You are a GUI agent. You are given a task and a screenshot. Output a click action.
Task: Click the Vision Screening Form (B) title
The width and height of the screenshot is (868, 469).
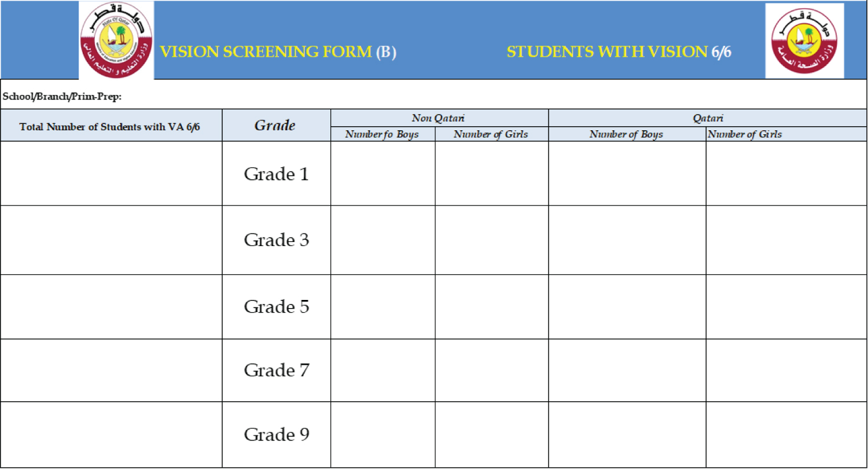click(x=278, y=52)
